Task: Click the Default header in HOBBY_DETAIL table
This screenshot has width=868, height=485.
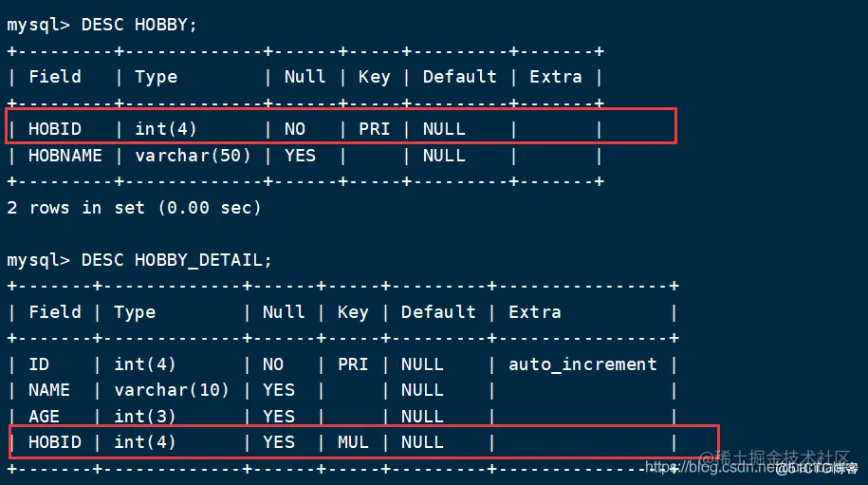Action: click(438, 312)
